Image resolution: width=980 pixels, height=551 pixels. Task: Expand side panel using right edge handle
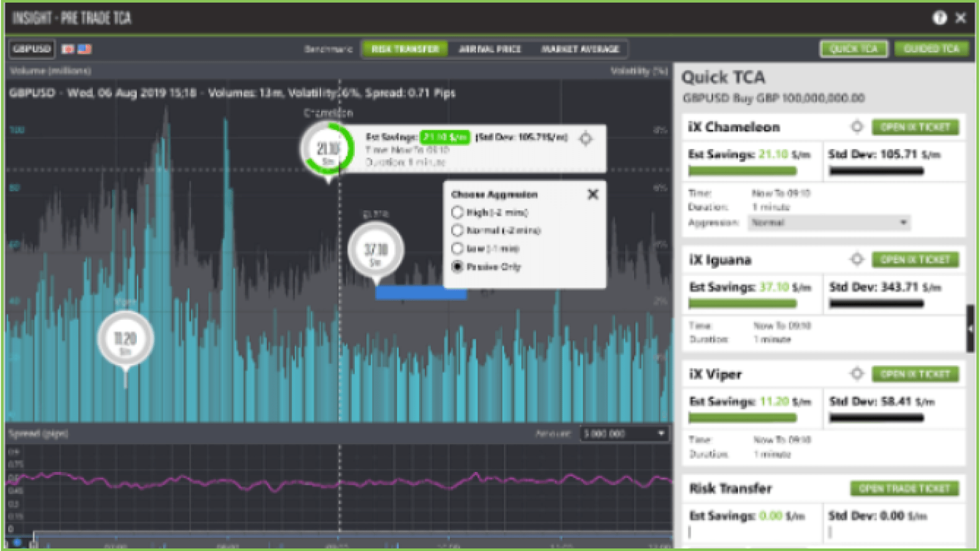pos(970,329)
